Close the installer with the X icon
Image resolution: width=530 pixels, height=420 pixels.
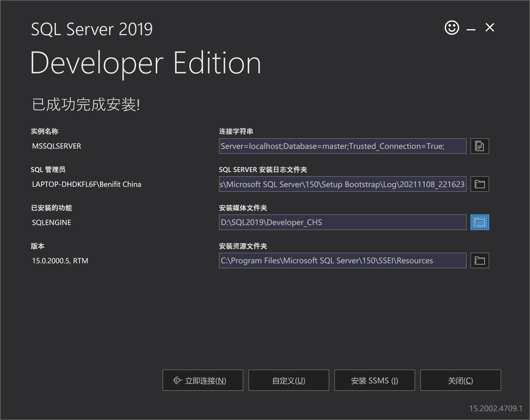490,28
